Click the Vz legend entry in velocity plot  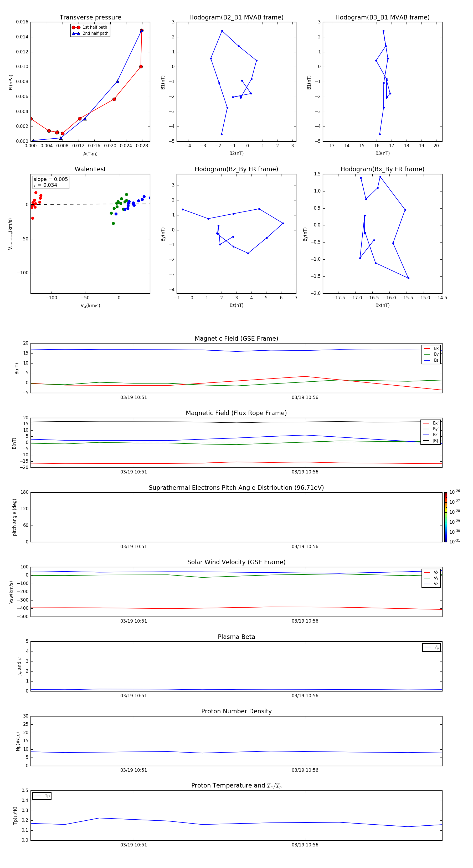431,584
